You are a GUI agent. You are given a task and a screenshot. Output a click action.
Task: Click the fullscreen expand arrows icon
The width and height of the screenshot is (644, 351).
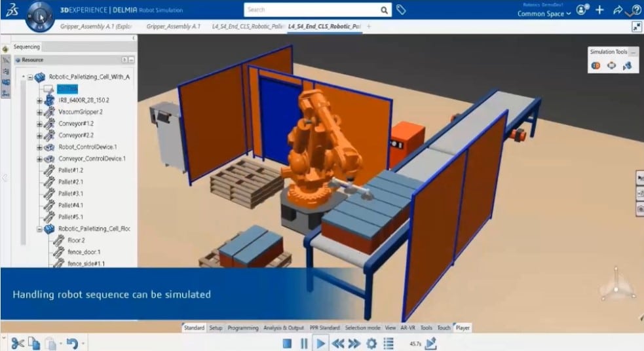[637, 27]
